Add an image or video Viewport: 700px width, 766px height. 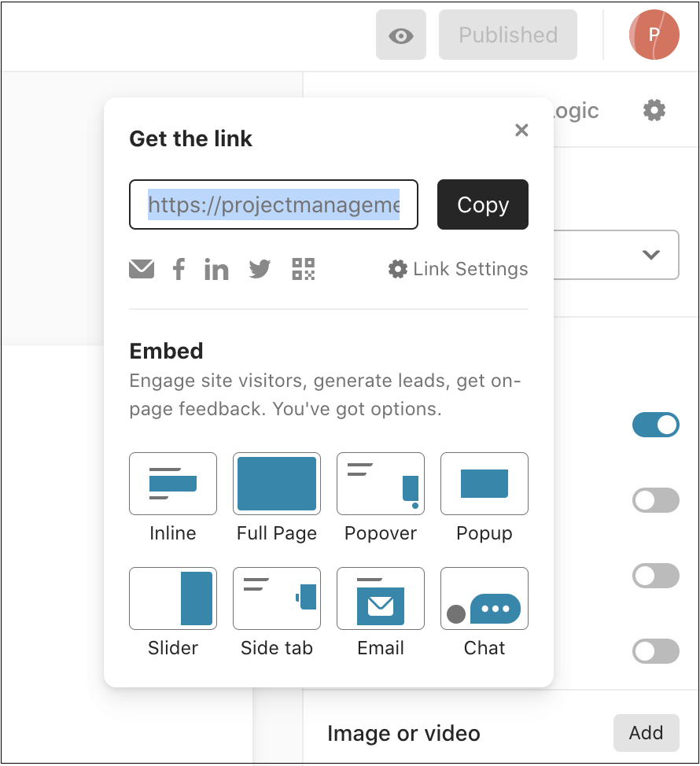(x=647, y=733)
